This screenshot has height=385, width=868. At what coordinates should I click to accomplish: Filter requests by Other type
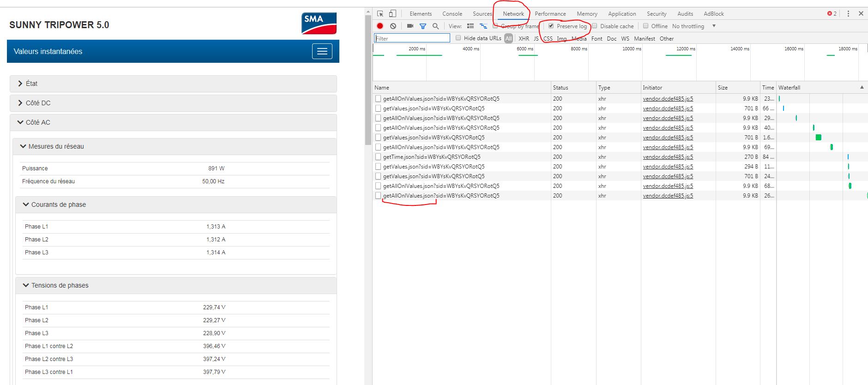pos(666,39)
